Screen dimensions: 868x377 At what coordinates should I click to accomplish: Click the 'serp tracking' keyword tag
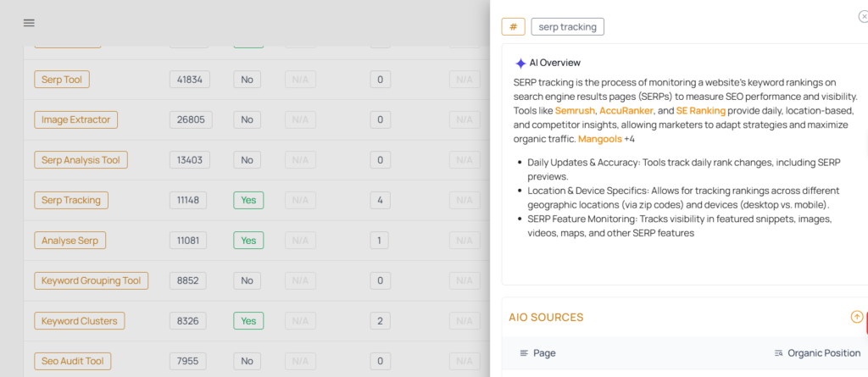tap(567, 26)
